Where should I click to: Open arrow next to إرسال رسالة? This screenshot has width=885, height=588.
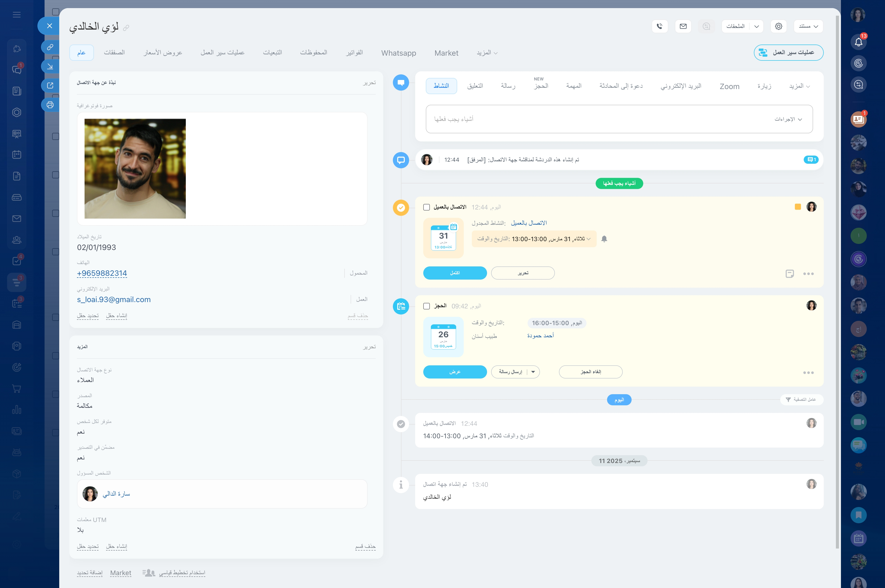click(533, 372)
